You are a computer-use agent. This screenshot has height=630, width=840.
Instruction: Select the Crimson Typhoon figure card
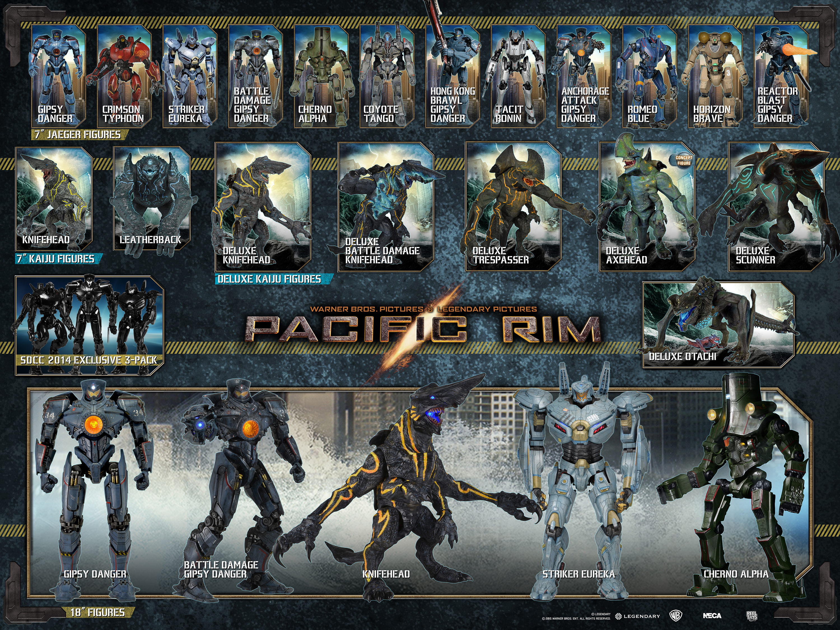click(x=123, y=76)
